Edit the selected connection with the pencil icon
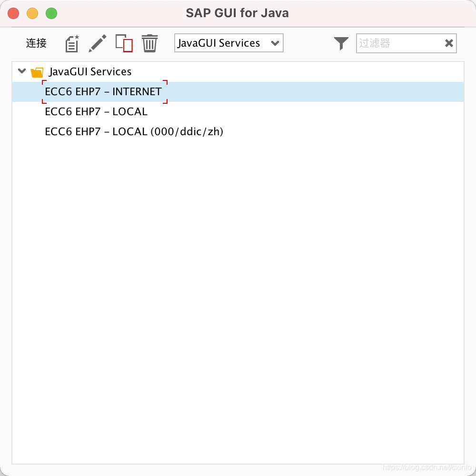The height and width of the screenshot is (476, 476). 98,43
